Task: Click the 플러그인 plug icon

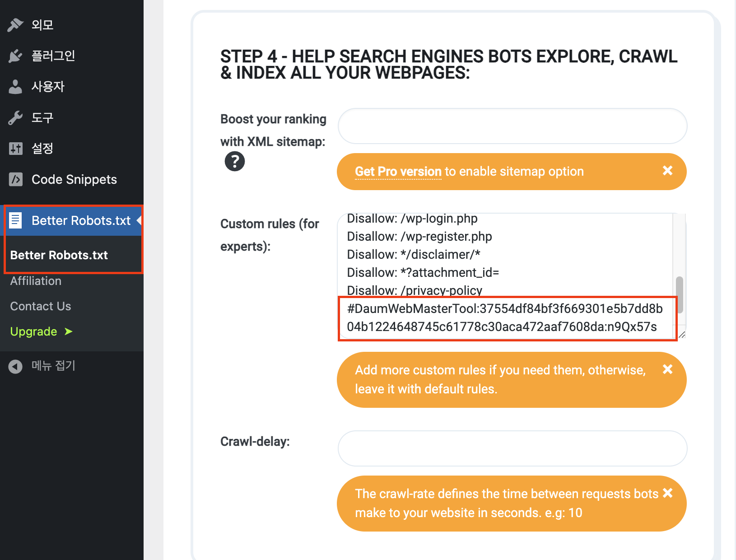Action: (15, 56)
